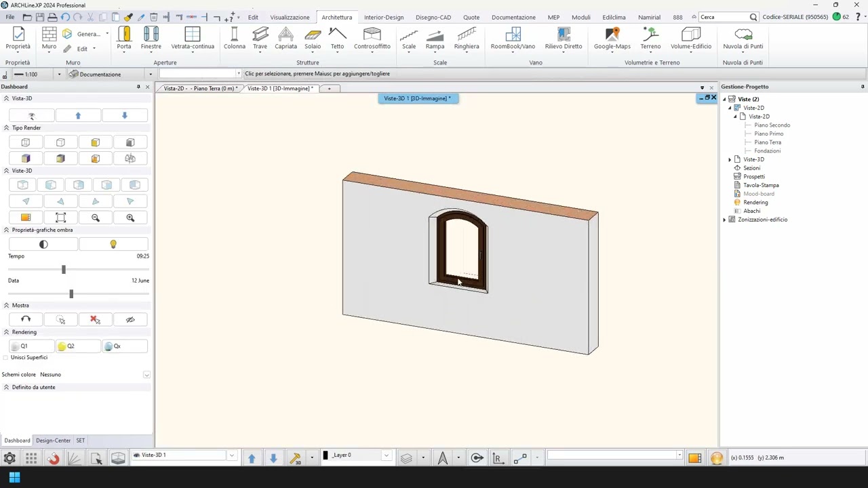Image resolution: width=868 pixels, height=488 pixels.
Task: Pick the Rampa ramp tool
Action: 435,38
